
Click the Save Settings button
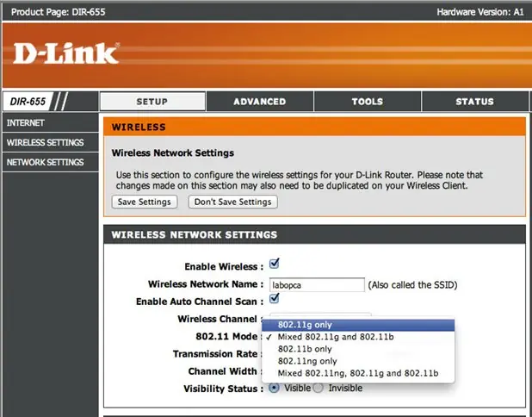pos(145,202)
